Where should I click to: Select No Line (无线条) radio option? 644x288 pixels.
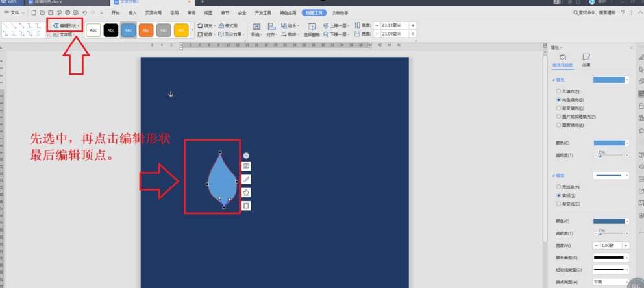tap(569, 187)
